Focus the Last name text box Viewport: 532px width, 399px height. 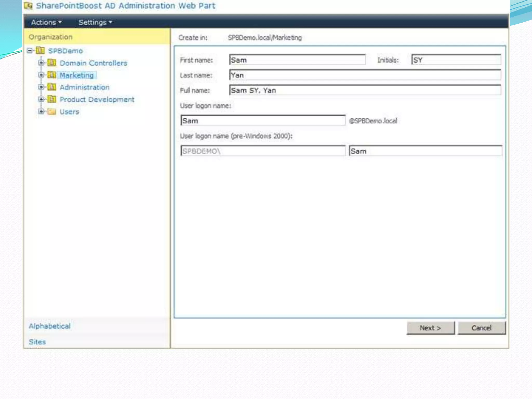tap(365, 75)
